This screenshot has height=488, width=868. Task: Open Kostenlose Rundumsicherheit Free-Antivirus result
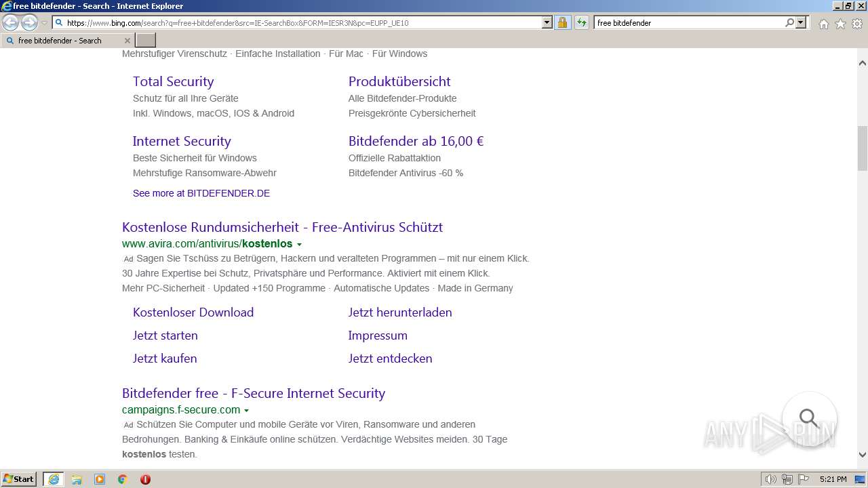282,227
